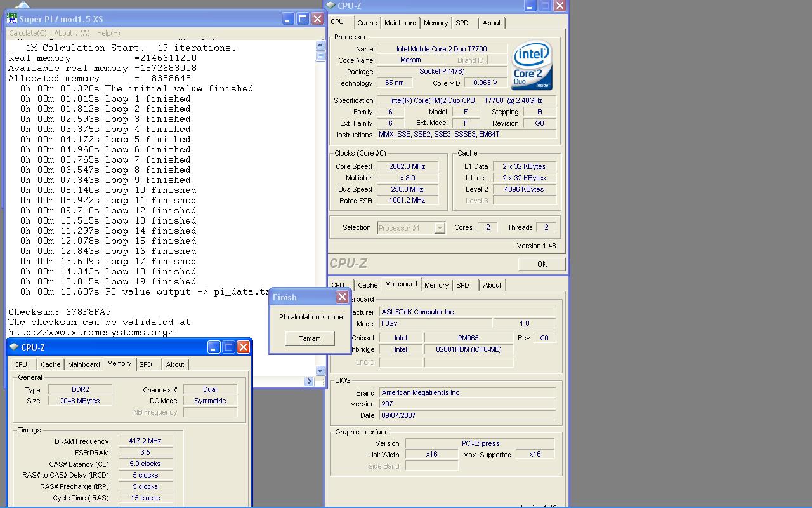Click manufacturer ASUSTeK Computer Inc.
The width and height of the screenshot is (812, 508).
click(x=468, y=312)
